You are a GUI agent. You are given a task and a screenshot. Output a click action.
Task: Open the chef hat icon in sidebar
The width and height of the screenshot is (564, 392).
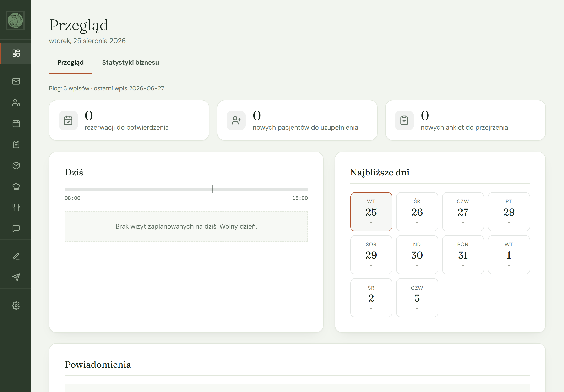[16, 186]
